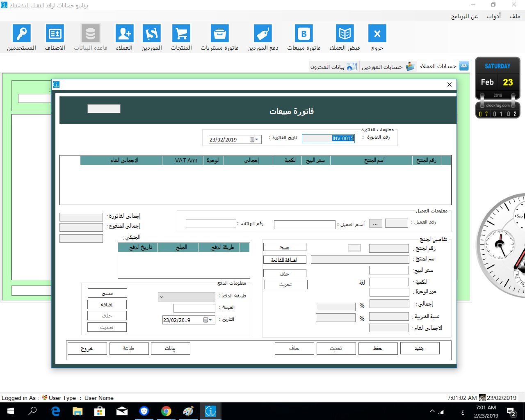Click اضافة للقائمة (Add to list) button
Screen dimensions: 525x420
285,260
